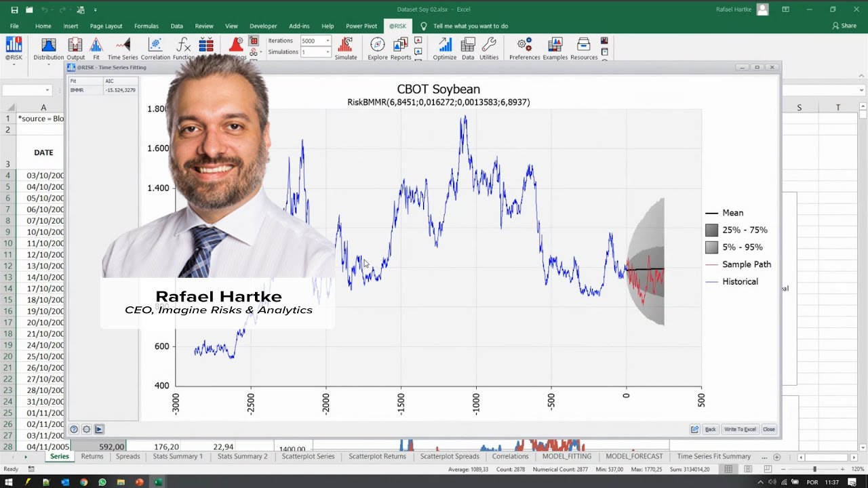This screenshot has height=488, width=868.
Task: Switch to the Scatterplot Series sheet tab
Action: coord(308,456)
